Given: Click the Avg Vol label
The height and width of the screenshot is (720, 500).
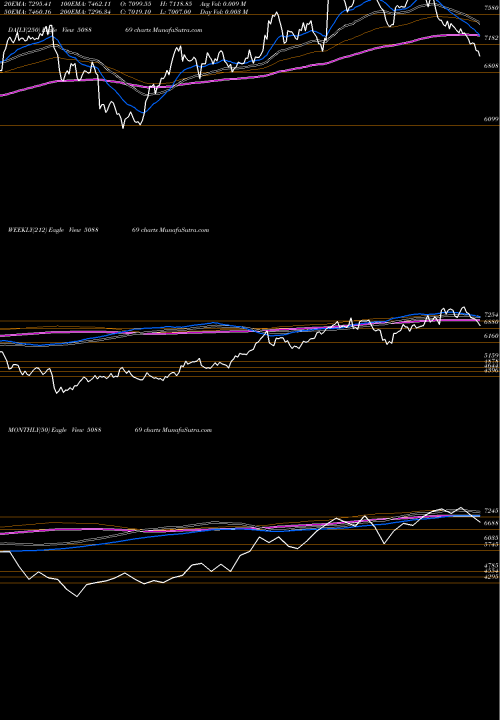Looking at the screenshot, I should coord(223,4).
